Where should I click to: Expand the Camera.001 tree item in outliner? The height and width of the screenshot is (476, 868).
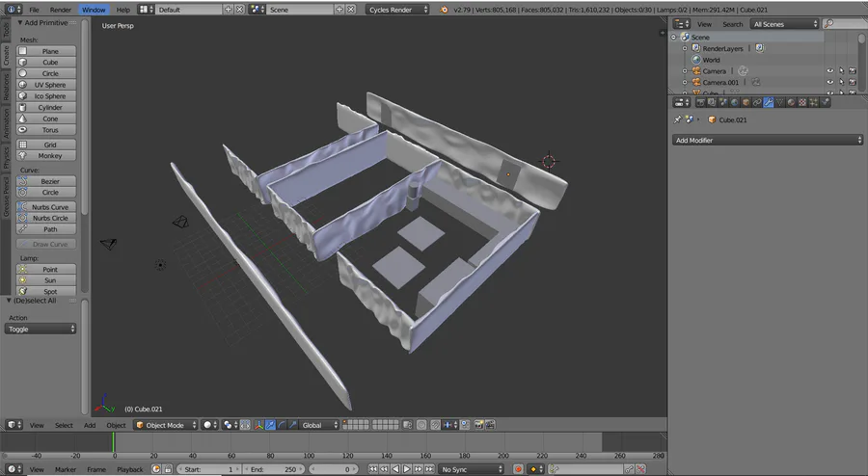tap(685, 82)
